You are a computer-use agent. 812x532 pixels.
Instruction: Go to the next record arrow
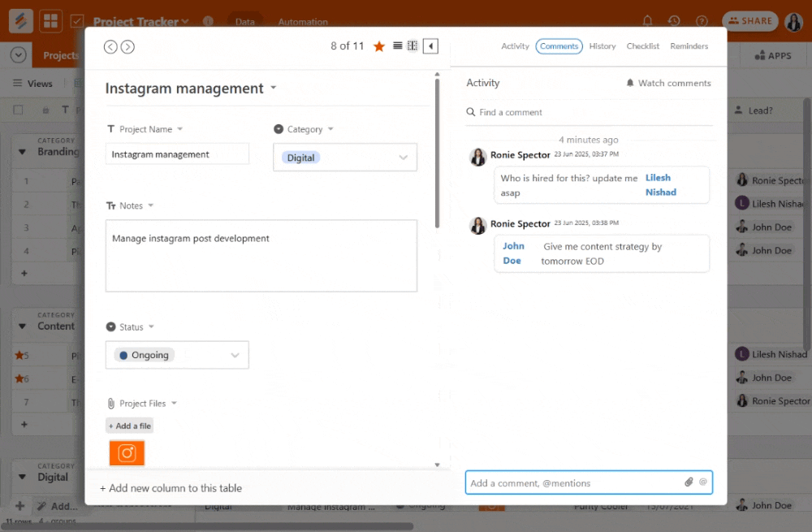[x=127, y=47]
